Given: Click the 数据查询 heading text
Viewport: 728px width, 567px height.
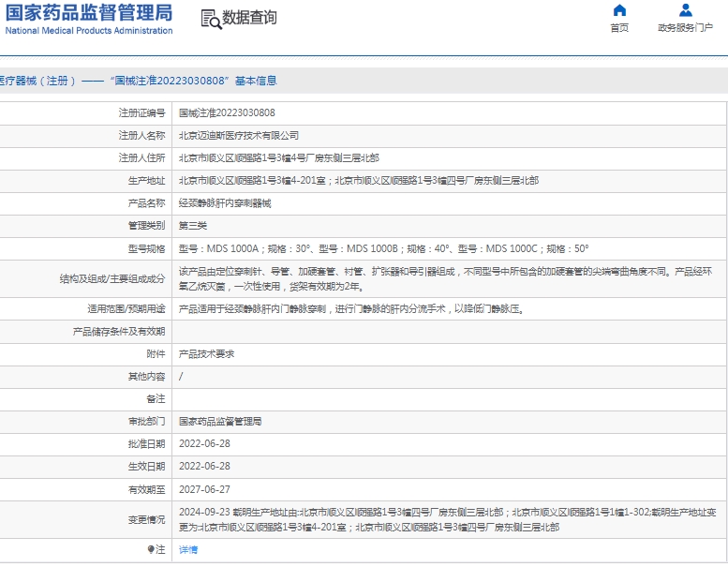Looking at the screenshot, I should point(249,18).
